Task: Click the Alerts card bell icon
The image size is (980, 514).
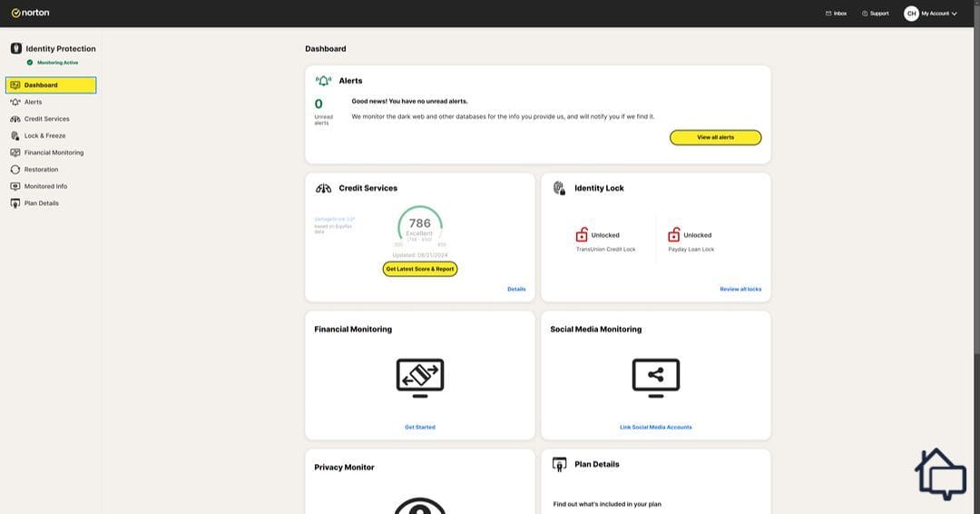Action: coord(323,81)
